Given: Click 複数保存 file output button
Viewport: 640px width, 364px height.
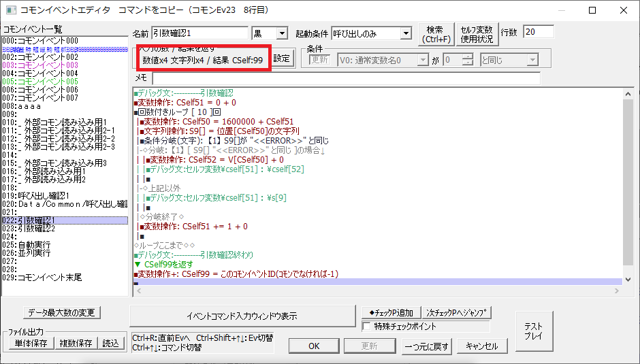Looking at the screenshot, I should pyautogui.click(x=76, y=343).
